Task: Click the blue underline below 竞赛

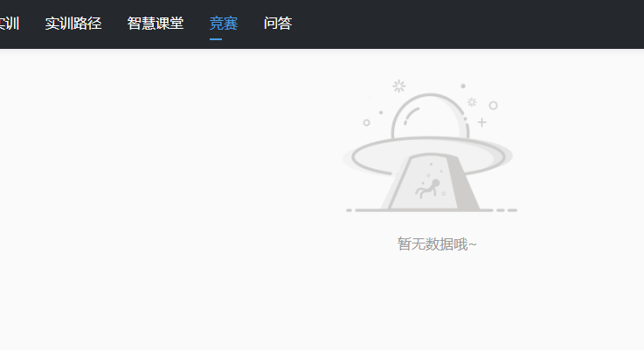Action: click(216, 39)
